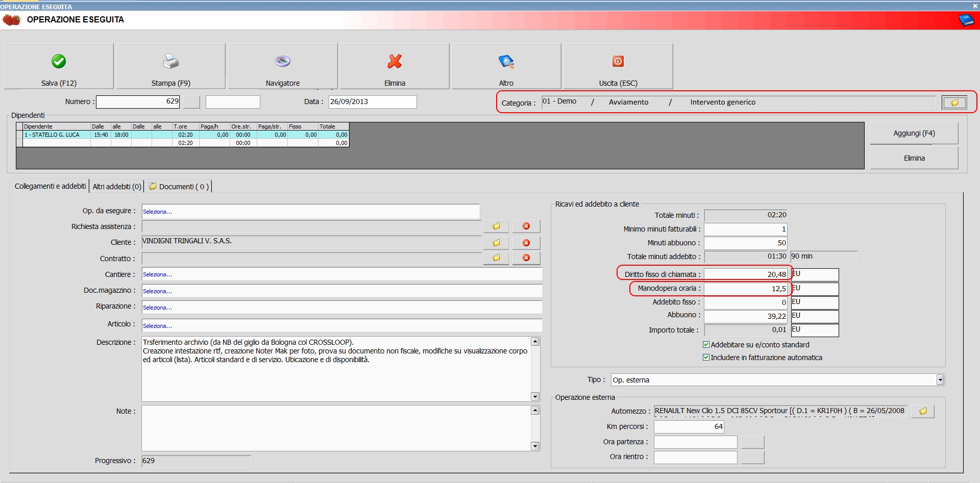This screenshot has height=483, width=980.
Task: Delete the record with the red X Elimina
Action: tap(395, 66)
